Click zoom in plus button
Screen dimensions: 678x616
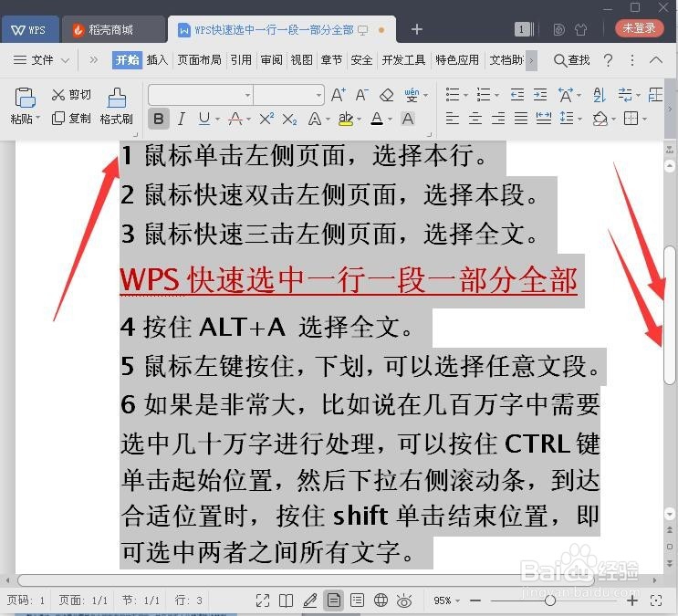632,600
